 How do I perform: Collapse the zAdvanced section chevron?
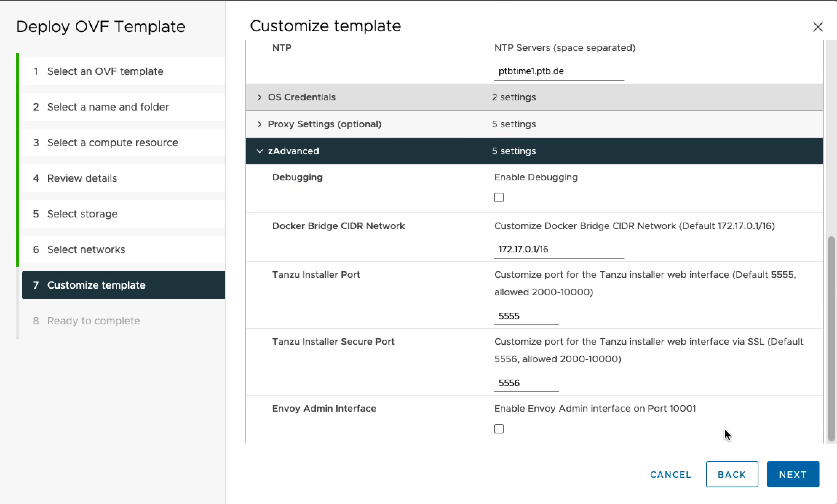click(259, 151)
